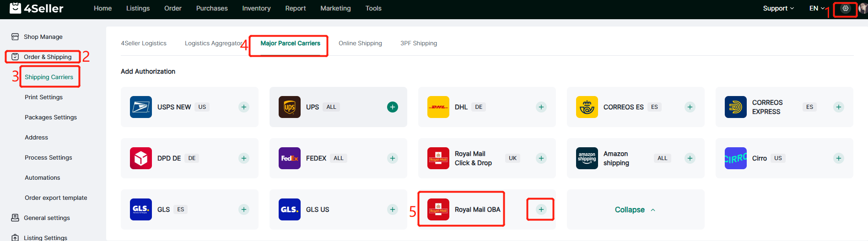Add FEDEX authorization plus icon

click(x=392, y=158)
